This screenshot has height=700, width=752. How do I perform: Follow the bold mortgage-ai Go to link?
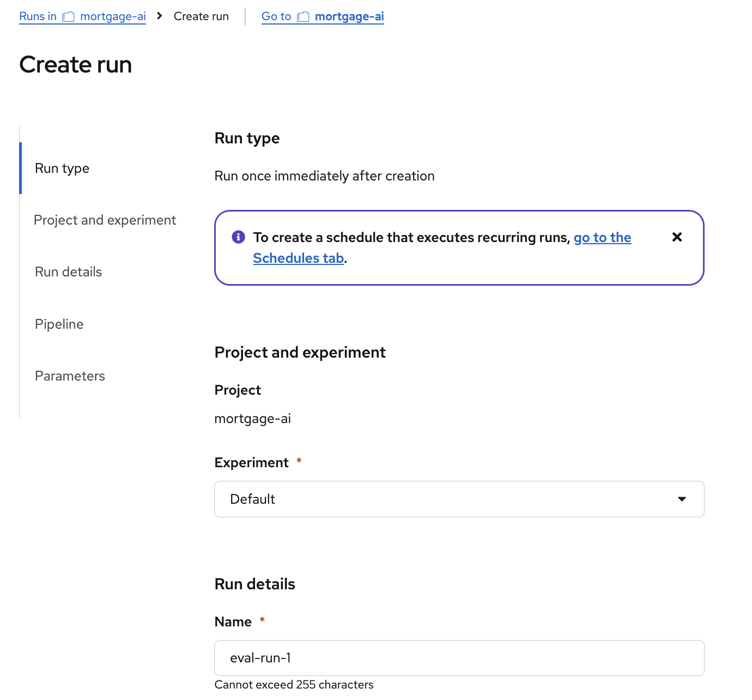[349, 16]
